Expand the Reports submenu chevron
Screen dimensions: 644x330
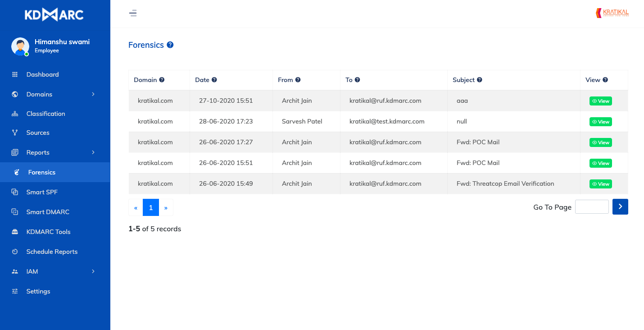pyautogui.click(x=93, y=152)
